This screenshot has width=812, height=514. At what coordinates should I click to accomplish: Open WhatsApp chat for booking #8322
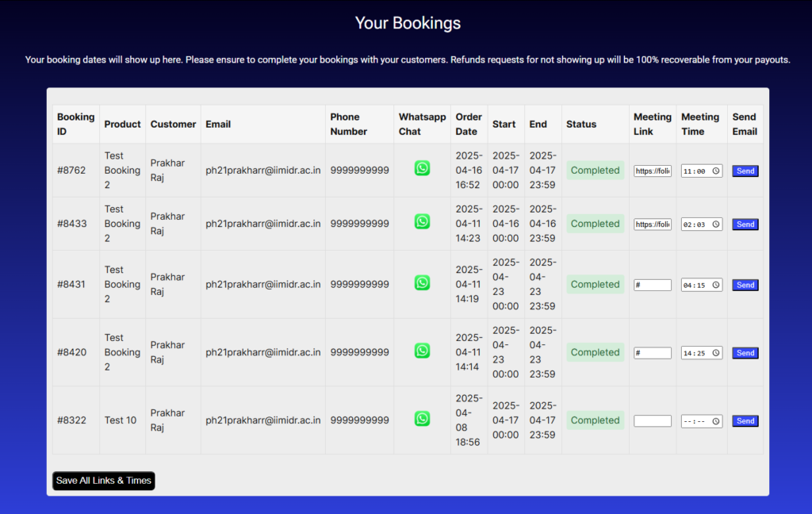coord(422,419)
